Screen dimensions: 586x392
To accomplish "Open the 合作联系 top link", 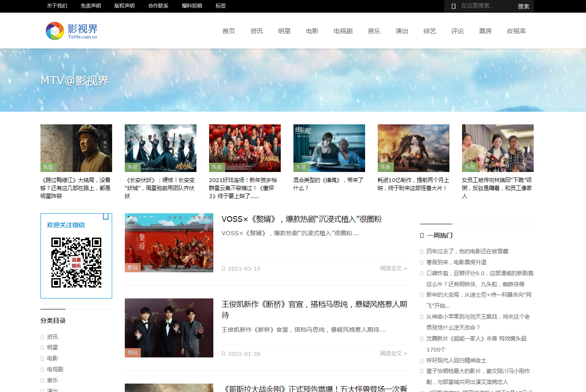I will pos(158,6).
